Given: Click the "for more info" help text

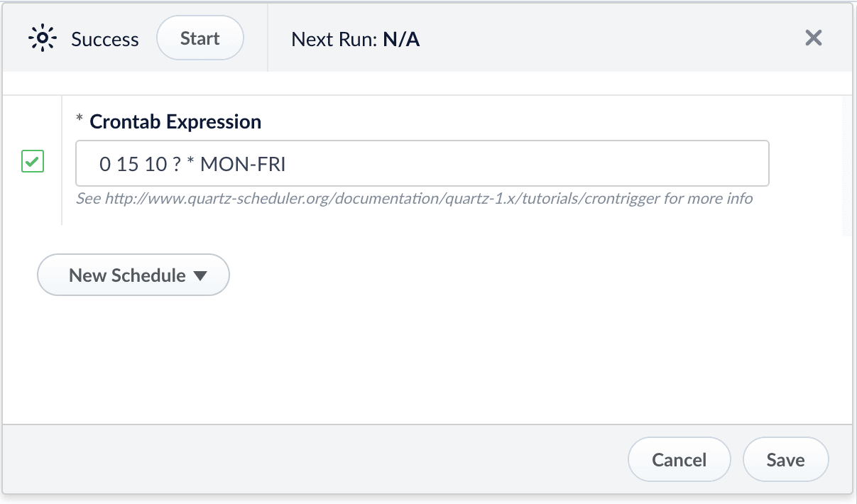Looking at the screenshot, I should [x=709, y=199].
